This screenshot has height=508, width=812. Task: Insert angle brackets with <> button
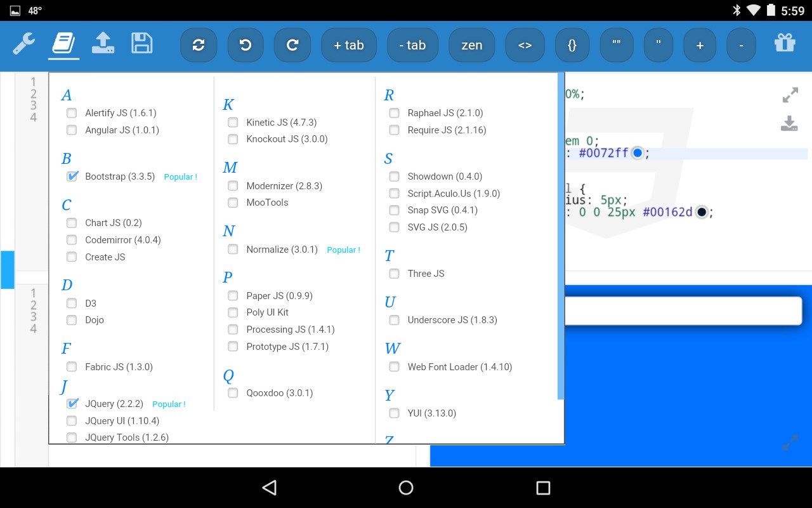coord(525,45)
